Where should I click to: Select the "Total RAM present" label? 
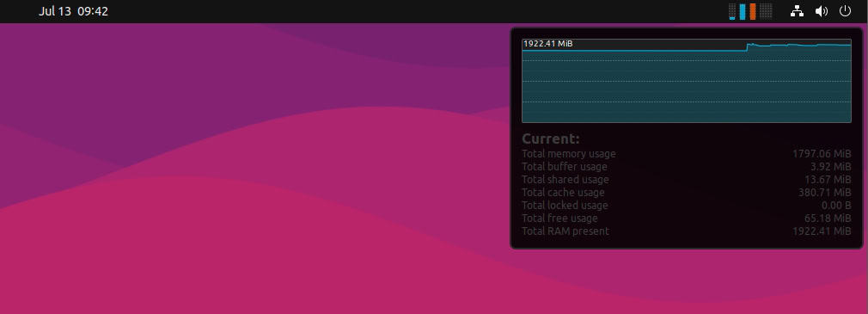[x=565, y=231]
